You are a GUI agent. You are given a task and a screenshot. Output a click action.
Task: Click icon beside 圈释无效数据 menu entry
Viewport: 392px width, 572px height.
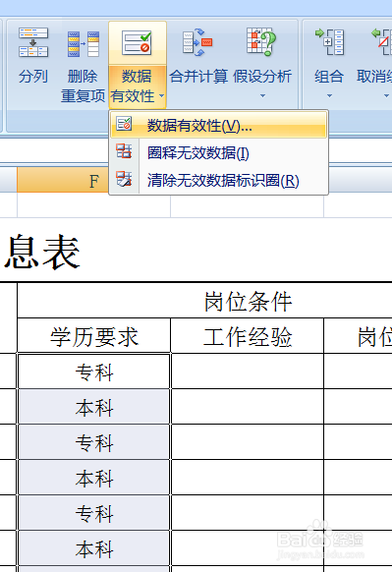pyautogui.click(x=124, y=151)
